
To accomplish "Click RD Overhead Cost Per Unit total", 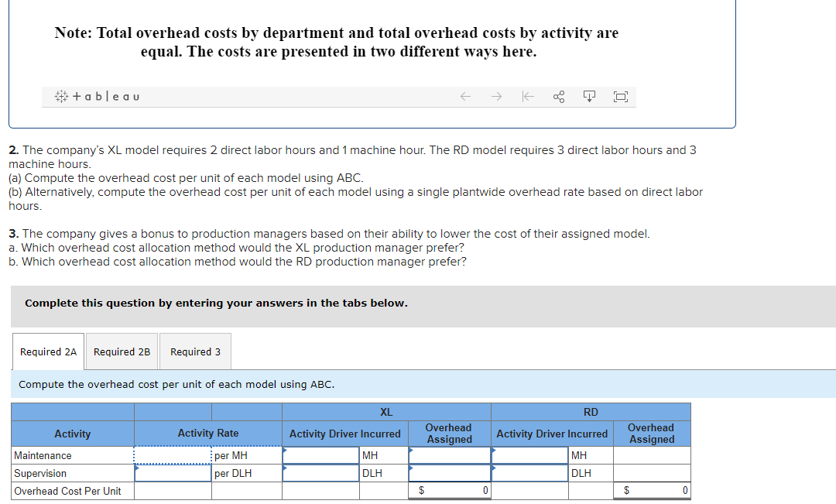I will coord(652,490).
